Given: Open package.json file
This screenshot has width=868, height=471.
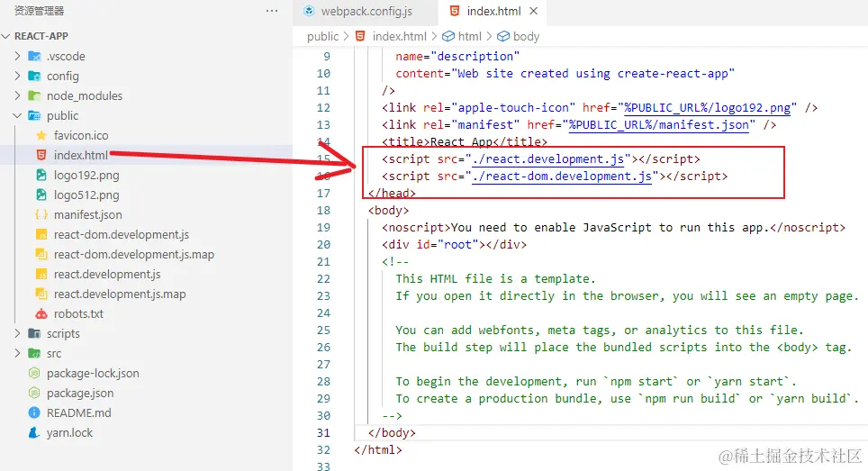Looking at the screenshot, I should (80, 394).
